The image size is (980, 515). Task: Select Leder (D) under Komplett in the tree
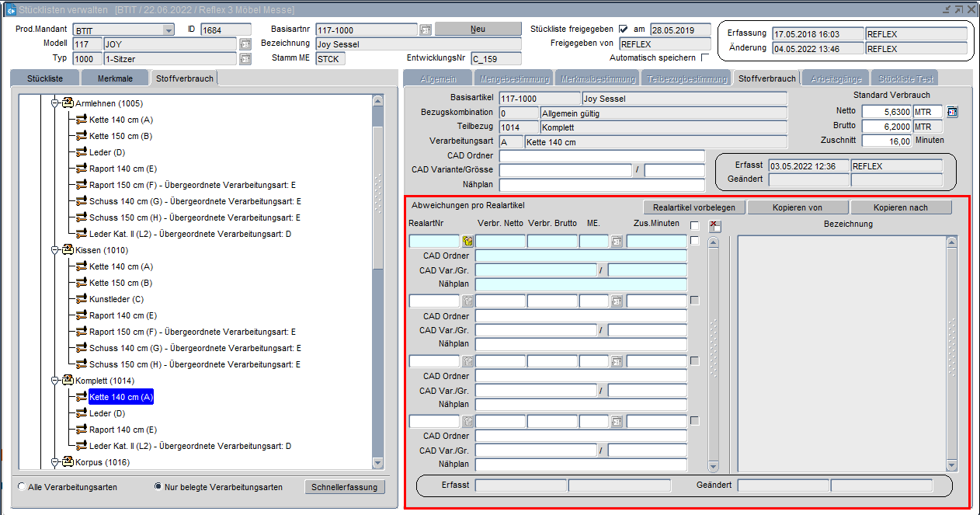[106, 413]
